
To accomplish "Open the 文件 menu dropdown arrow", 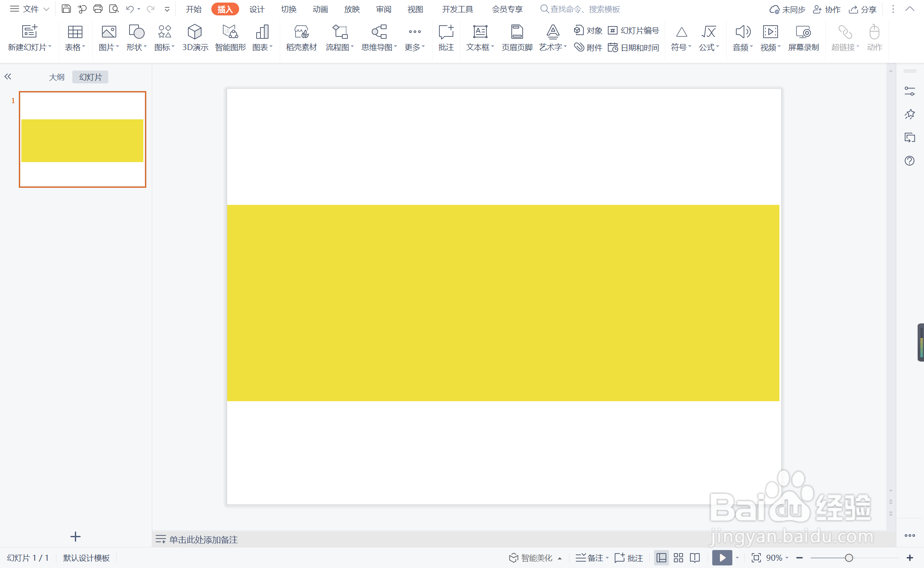I will click(x=46, y=9).
